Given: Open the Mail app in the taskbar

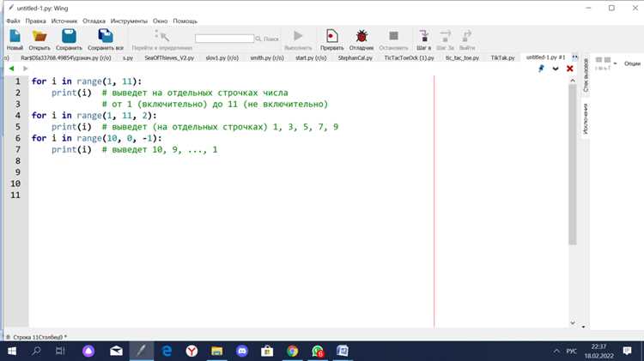Looking at the screenshot, I should [116, 352].
